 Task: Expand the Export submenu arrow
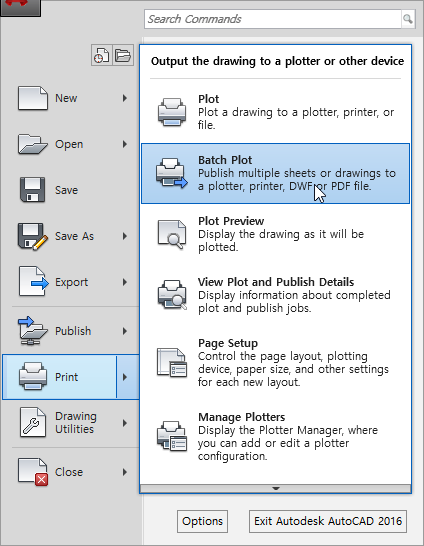(125, 282)
